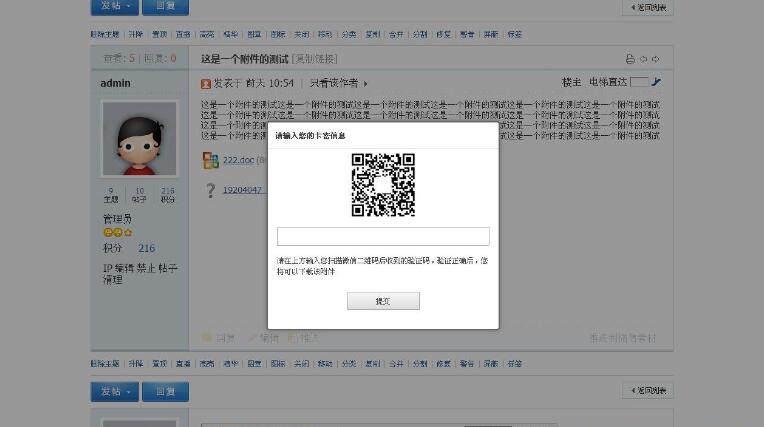
Task: Click 高亮 in the upper moderation bar
Action: pos(207,34)
